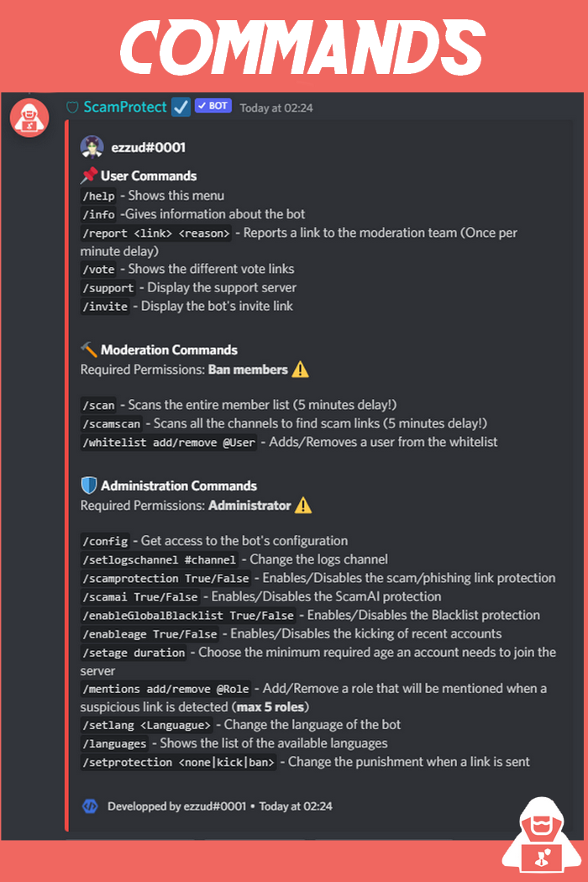The width and height of the screenshot is (588, 882).
Task: Click the verified checkmark badge next to ScamProtect
Action: click(x=181, y=107)
